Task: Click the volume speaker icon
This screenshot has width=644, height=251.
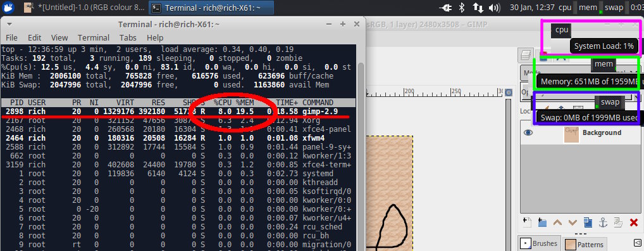Action: coord(494,8)
